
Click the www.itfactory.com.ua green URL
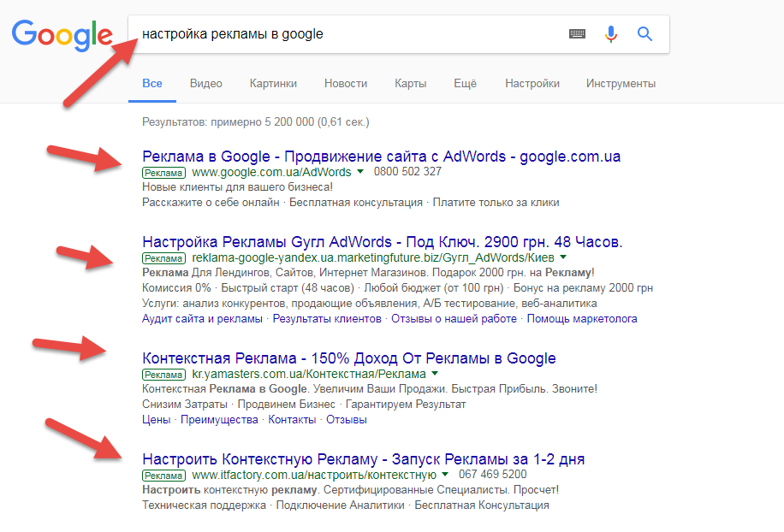tap(314, 475)
